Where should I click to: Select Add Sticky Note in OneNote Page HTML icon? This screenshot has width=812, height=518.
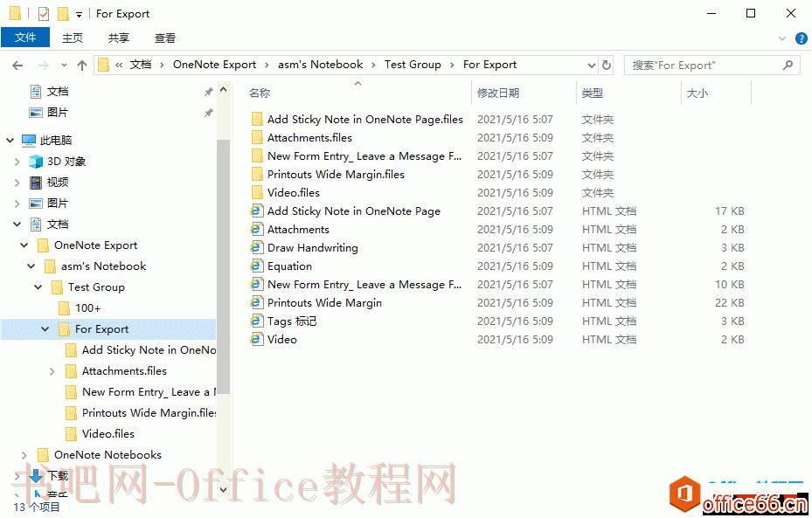click(x=256, y=211)
